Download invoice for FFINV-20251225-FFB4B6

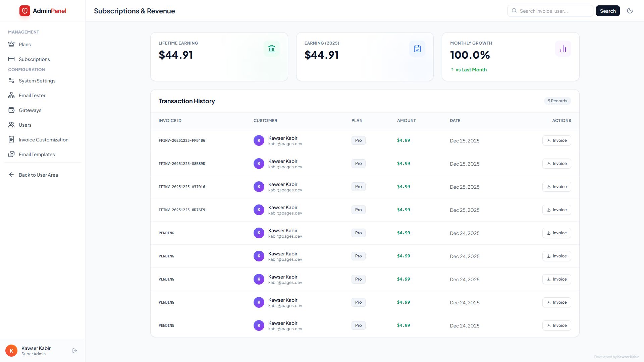point(556,140)
